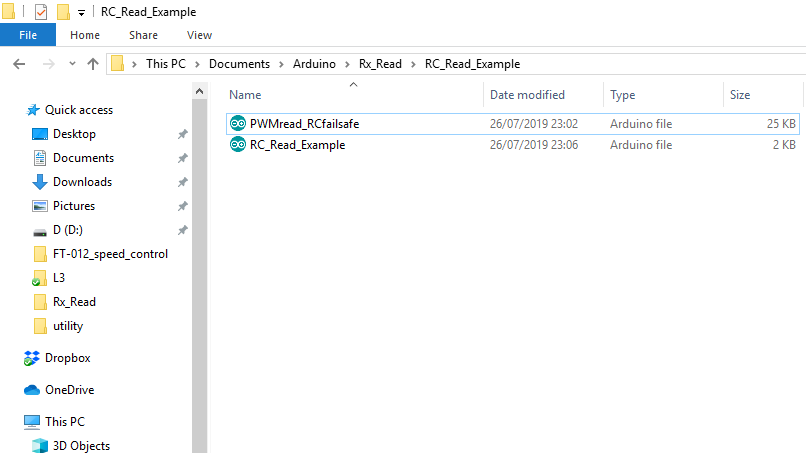Click the pin icon beside Downloads
The image size is (806, 453).
click(182, 182)
